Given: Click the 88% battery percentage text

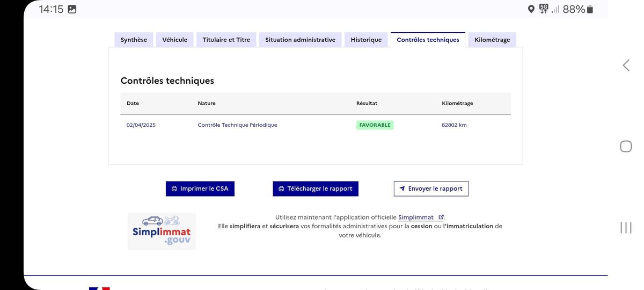Looking at the screenshot, I should 574,9.
